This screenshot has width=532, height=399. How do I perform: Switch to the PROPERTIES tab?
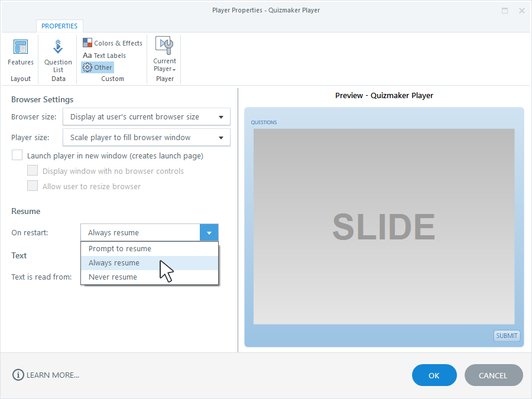pos(59,26)
